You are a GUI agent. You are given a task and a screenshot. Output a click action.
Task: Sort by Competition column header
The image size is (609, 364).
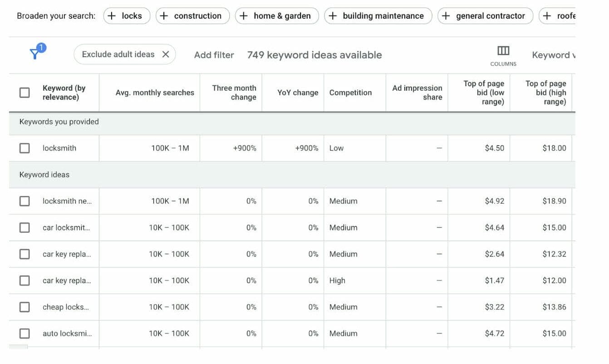tap(350, 92)
